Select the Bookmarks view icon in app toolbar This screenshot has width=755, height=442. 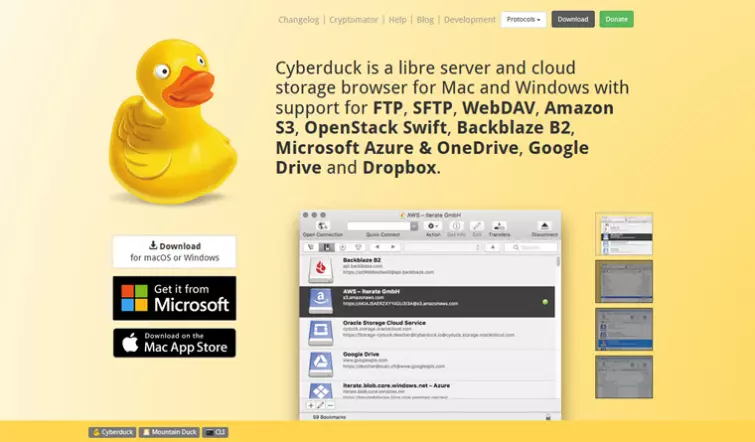[x=326, y=247]
